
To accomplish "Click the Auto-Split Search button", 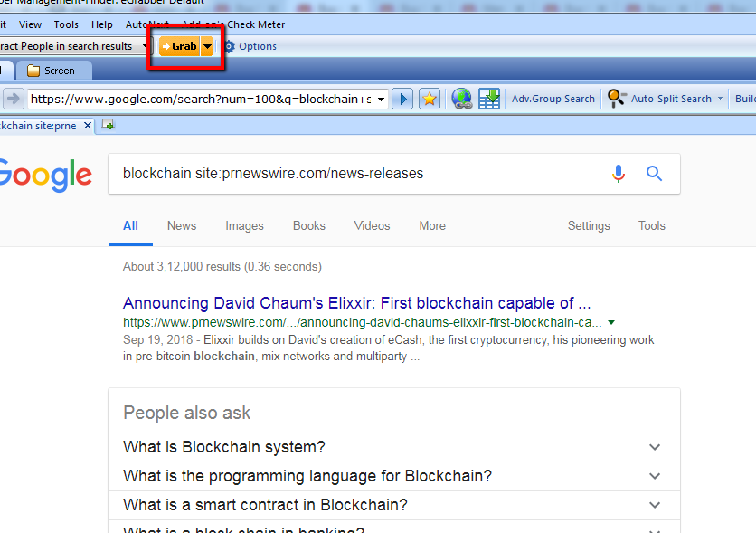I will (x=659, y=99).
